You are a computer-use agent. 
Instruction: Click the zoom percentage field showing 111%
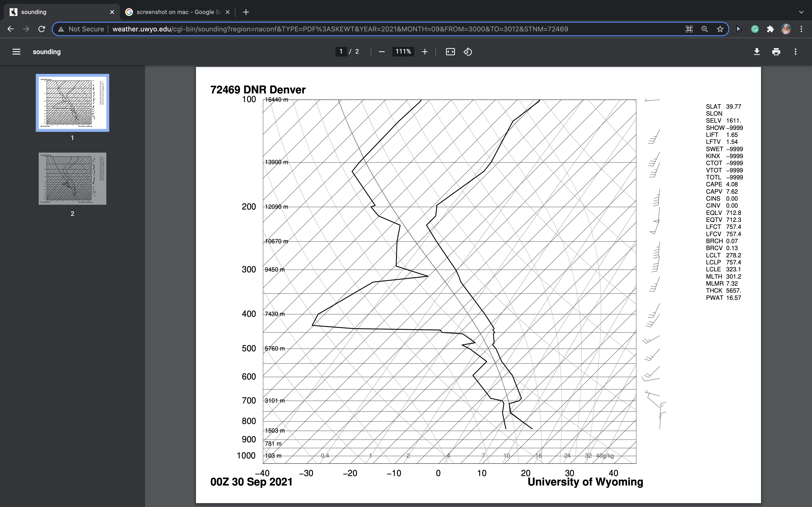pyautogui.click(x=403, y=52)
